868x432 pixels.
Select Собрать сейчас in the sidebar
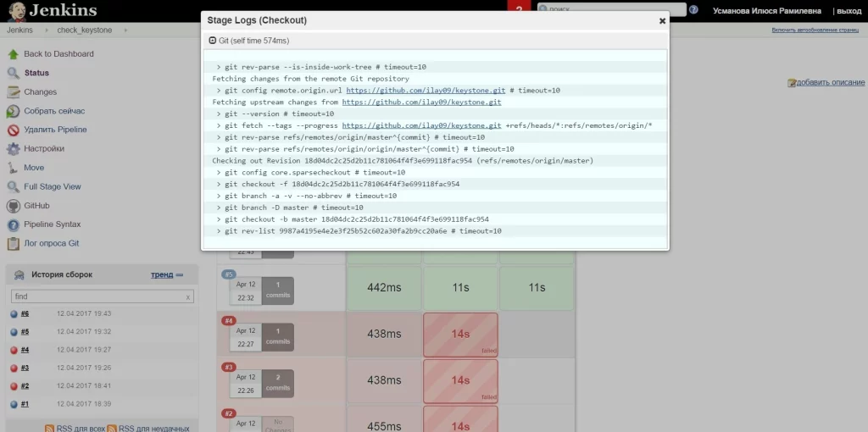(54, 111)
